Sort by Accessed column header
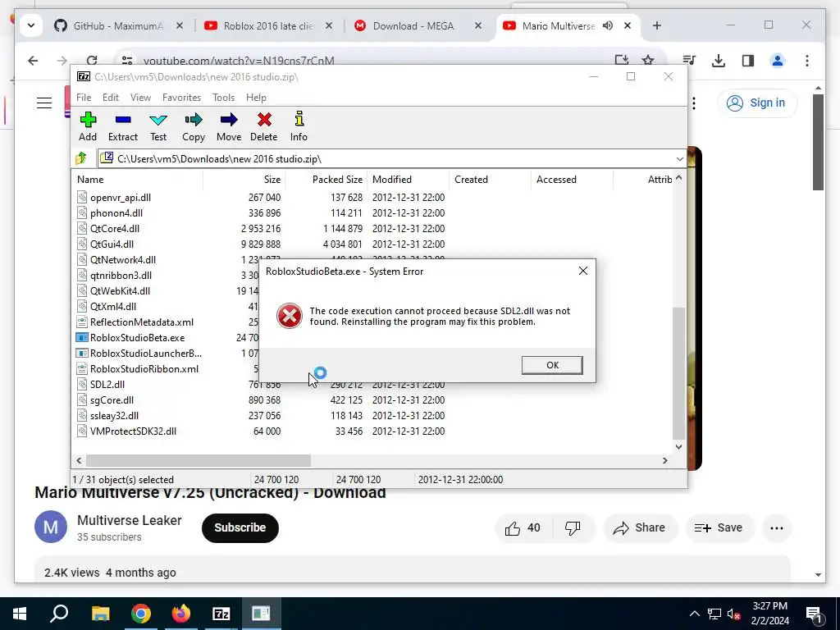This screenshot has width=840, height=630. click(x=572, y=180)
